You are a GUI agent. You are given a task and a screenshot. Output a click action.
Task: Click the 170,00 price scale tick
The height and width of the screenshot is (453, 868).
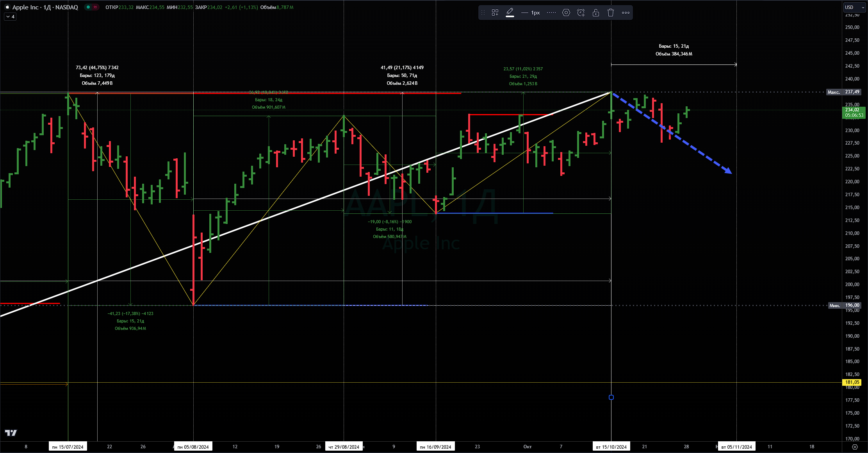click(852, 439)
